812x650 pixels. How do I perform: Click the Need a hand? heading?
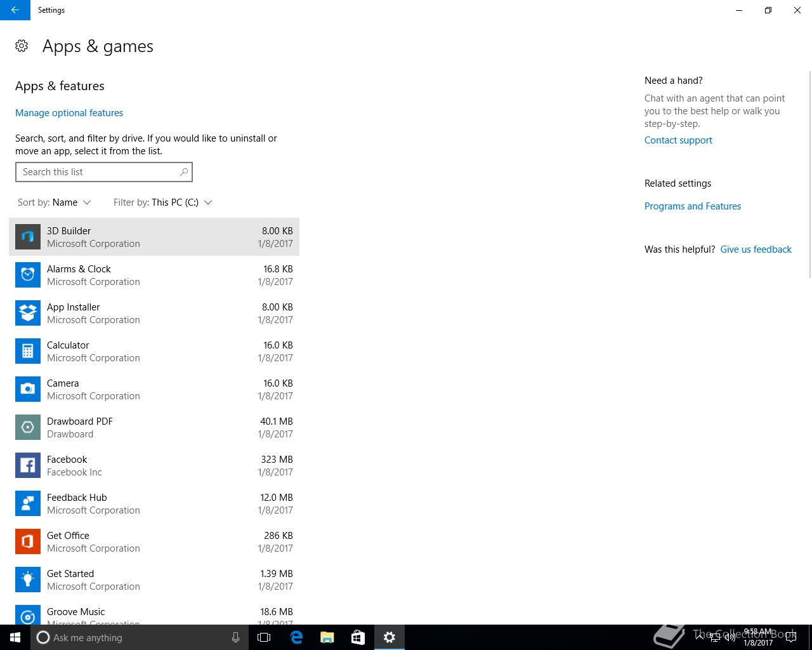(x=674, y=81)
